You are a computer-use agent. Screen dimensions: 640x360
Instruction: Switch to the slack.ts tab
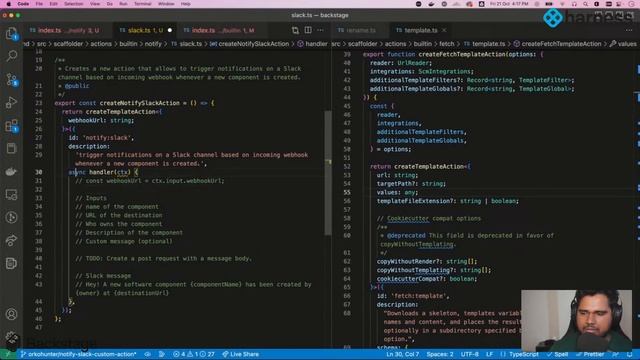[145, 30]
